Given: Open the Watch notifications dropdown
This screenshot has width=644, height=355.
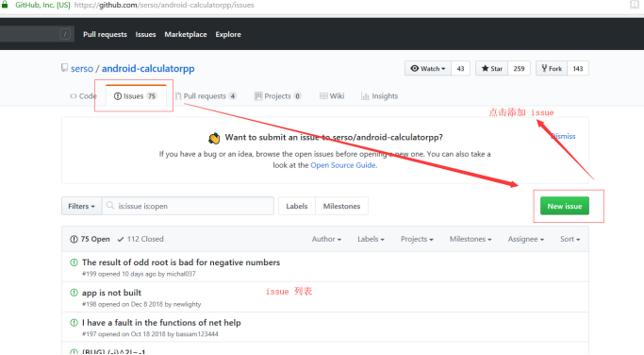Looking at the screenshot, I should point(428,69).
